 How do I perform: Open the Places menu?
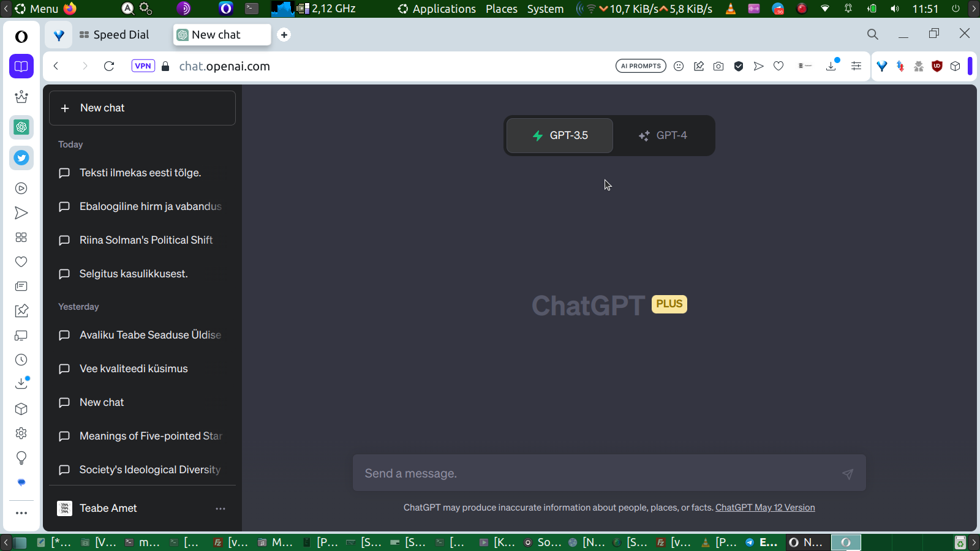(x=502, y=9)
